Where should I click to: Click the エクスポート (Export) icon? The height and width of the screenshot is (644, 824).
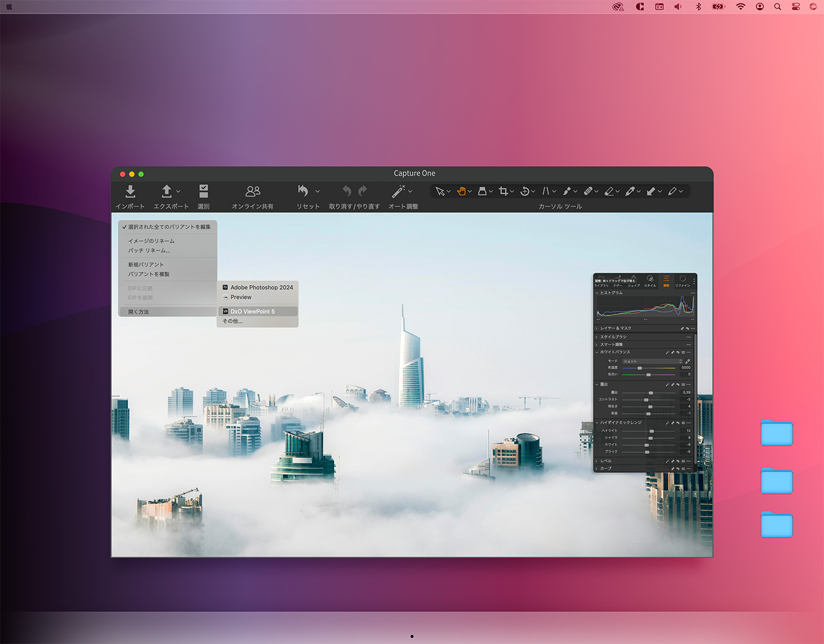(167, 191)
